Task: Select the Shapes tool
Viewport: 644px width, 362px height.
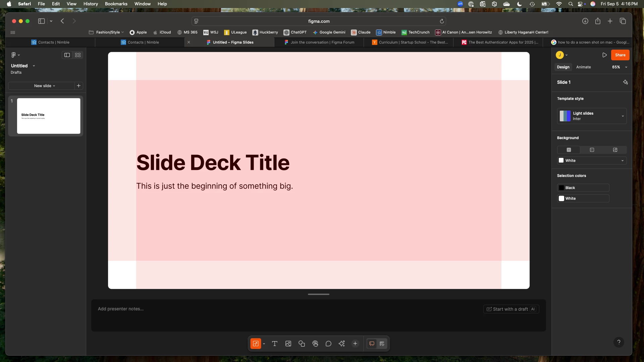Action: tap(302, 344)
